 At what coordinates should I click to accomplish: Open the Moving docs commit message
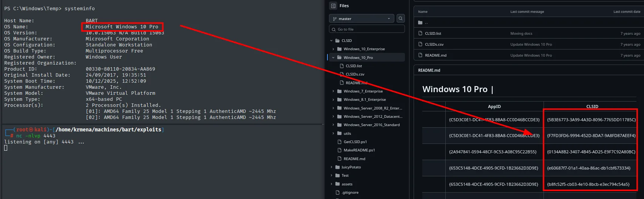point(521,33)
